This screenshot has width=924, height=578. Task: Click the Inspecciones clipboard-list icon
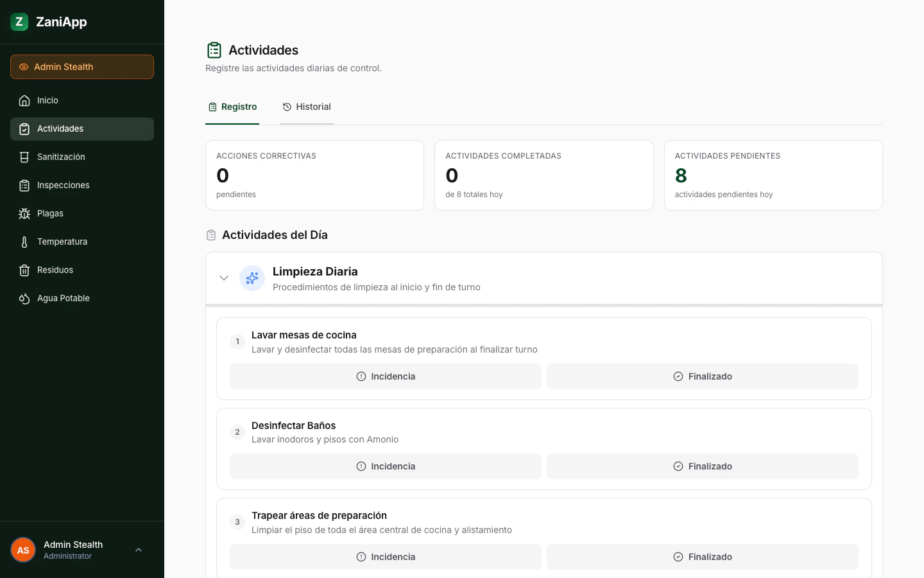tap(24, 185)
